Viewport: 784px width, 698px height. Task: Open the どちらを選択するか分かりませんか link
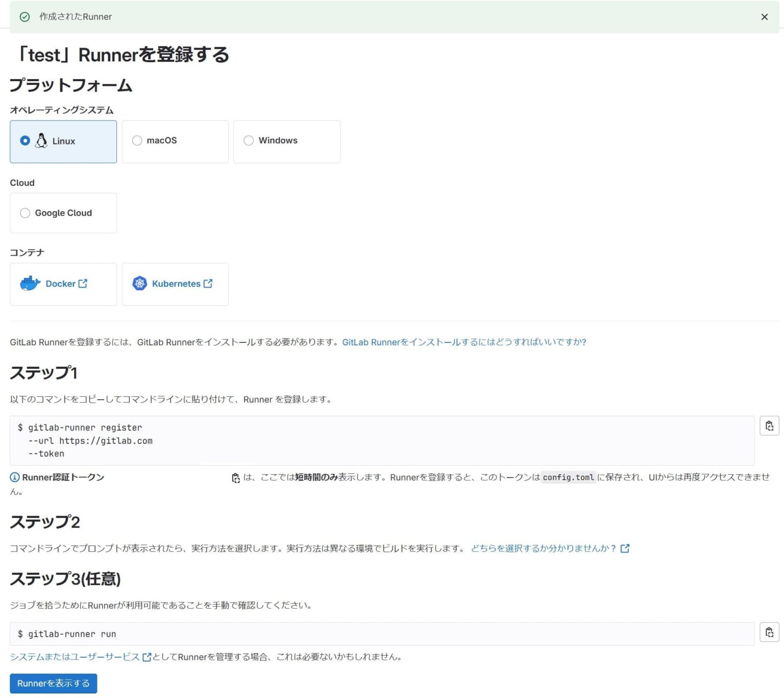tap(541, 548)
